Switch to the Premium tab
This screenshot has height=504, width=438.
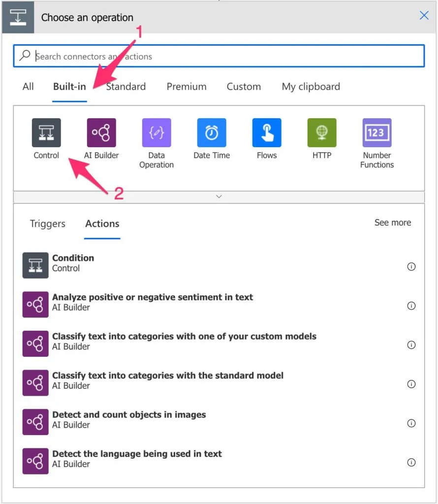(187, 87)
